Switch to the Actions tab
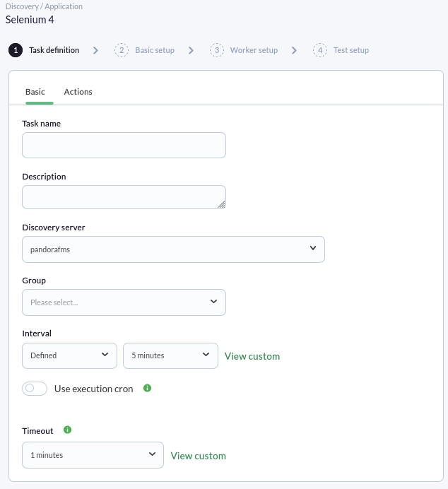The height and width of the screenshot is (489, 448). 78,92
